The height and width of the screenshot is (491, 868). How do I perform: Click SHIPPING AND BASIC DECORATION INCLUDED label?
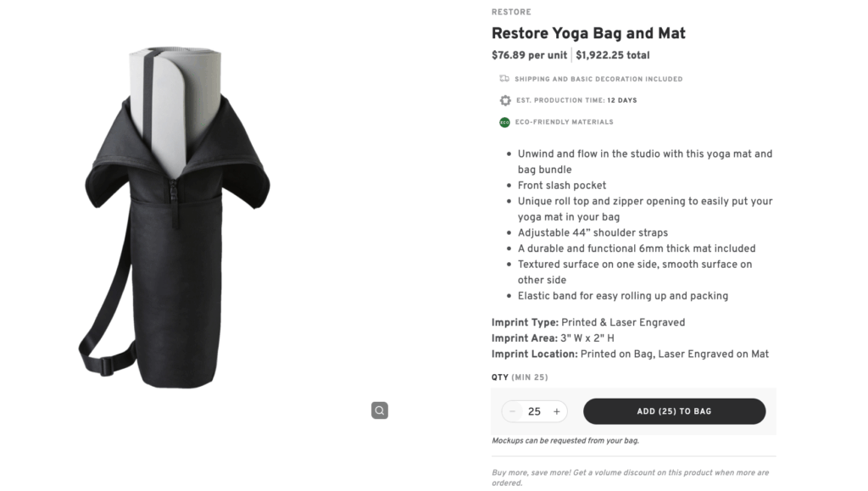pyautogui.click(x=598, y=79)
